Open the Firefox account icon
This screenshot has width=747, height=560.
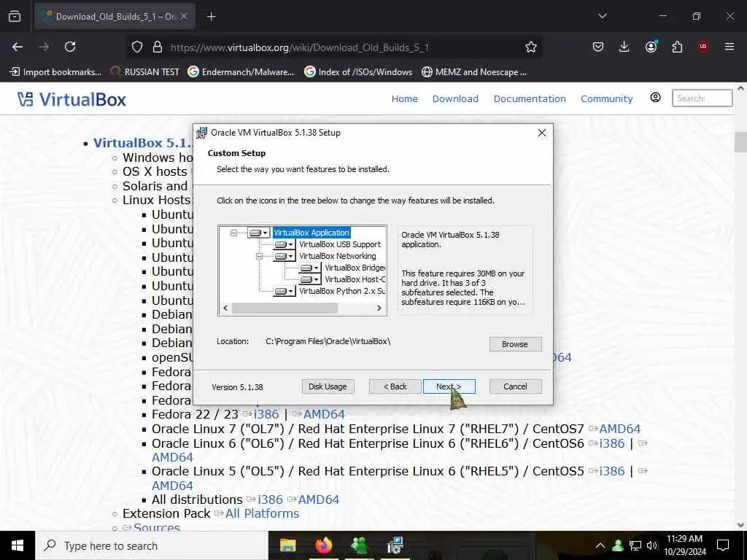pos(651,47)
